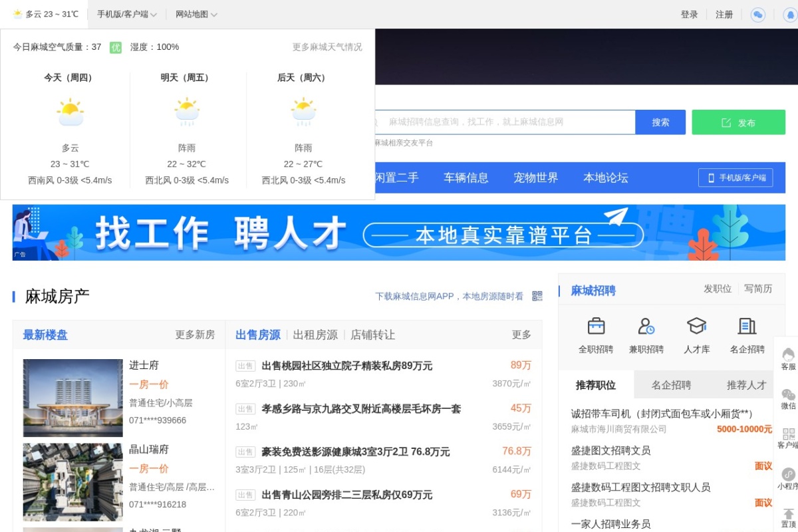This screenshot has height=532, width=798.
Task: Click 登录 in the top bar
Action: pyautogui.click(x=689, y=14)
